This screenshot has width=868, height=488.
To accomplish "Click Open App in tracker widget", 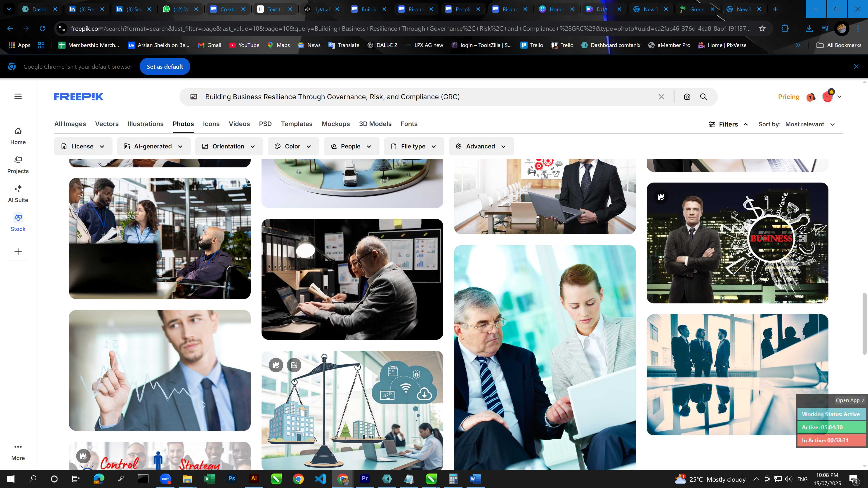I will tap(850, 400).
